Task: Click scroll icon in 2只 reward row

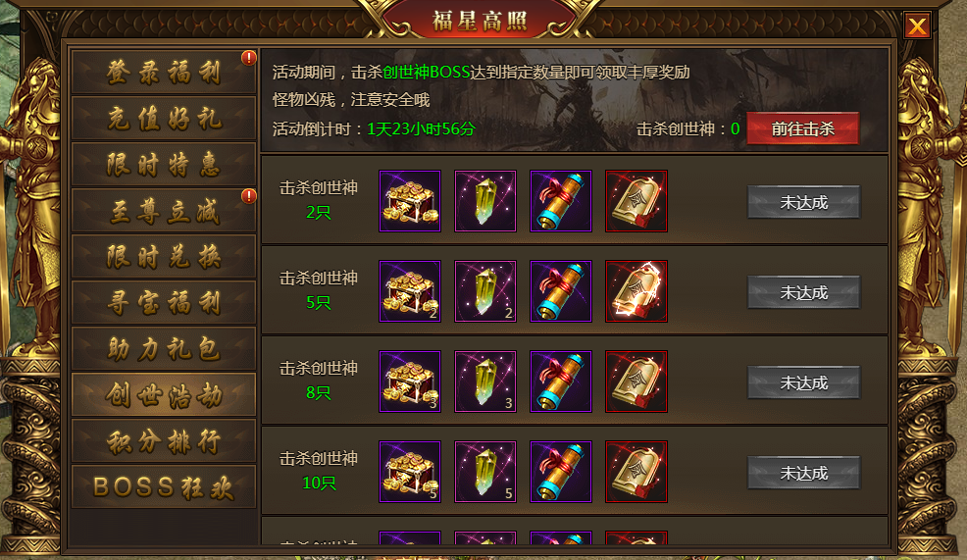Action: (561, 201)
